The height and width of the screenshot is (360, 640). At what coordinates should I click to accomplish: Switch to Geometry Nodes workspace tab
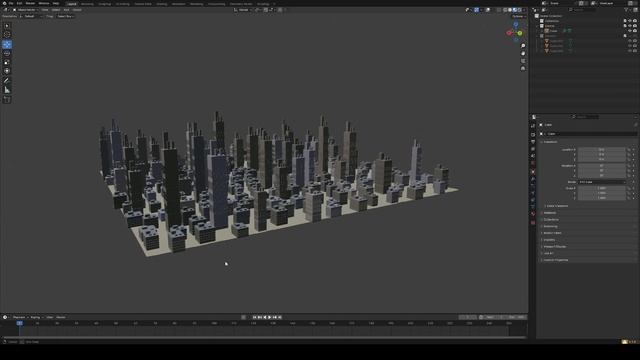pyautogui.click(x=241, y=4)
